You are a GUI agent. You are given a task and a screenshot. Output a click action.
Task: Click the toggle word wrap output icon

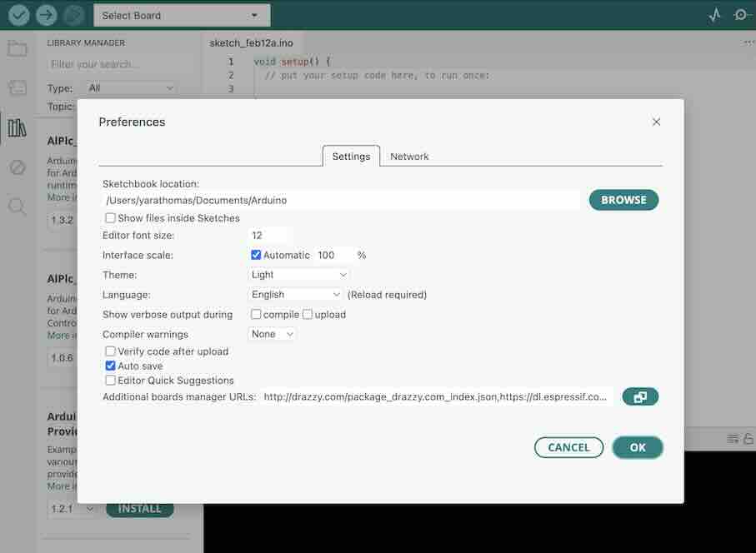click(x=733, y=438)
